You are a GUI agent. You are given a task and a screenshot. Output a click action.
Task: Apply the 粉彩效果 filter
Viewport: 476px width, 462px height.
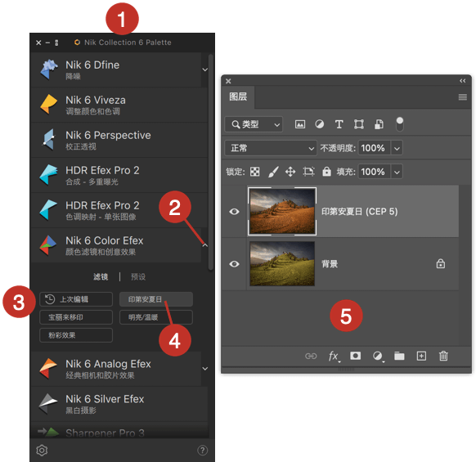(76, 335)
